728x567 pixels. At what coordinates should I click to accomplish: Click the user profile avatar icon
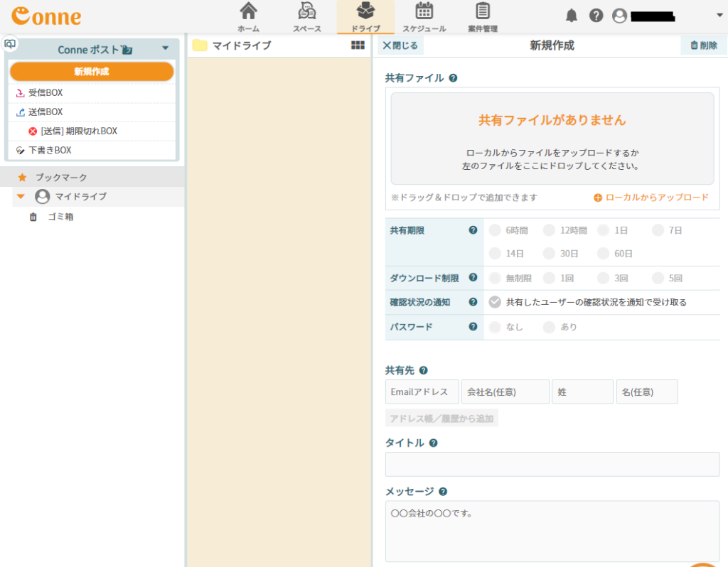[619, 16]
